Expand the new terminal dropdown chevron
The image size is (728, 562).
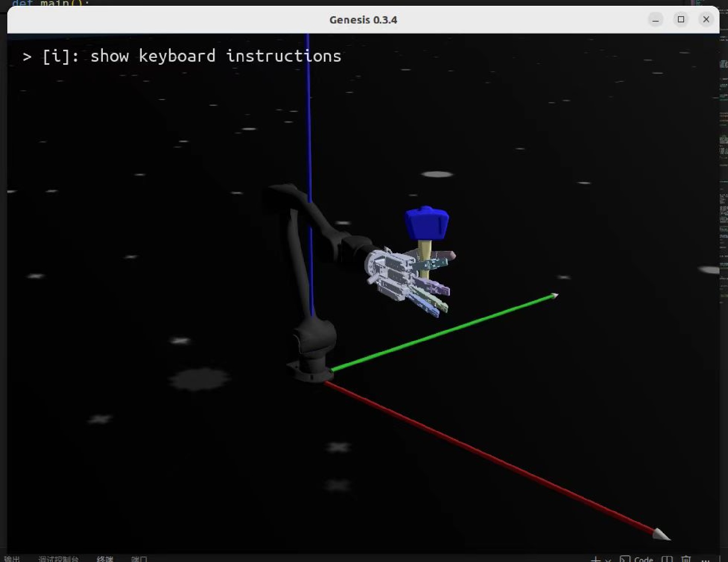point(608,560)
